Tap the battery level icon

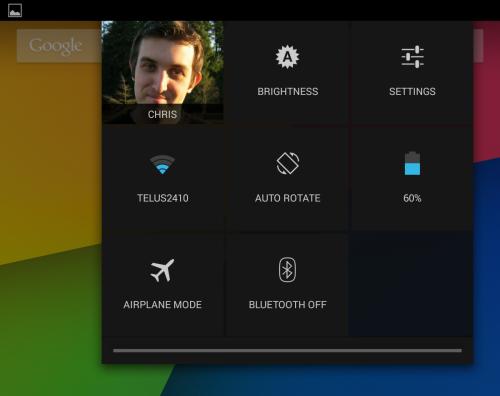click(x=412, y=163)
